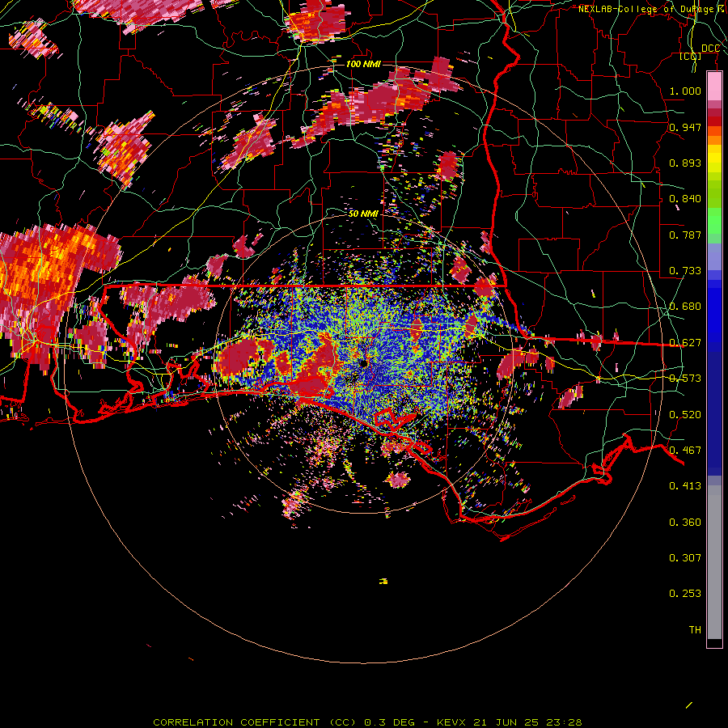Pick the lavender color band beside 0.733
This screenshot has height=728, width=728.
(x=714, y=256)
